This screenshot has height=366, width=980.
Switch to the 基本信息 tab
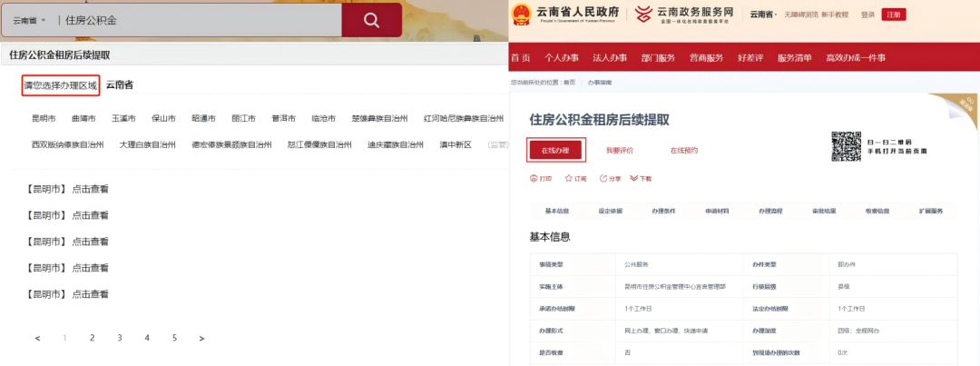click(557, 211)
